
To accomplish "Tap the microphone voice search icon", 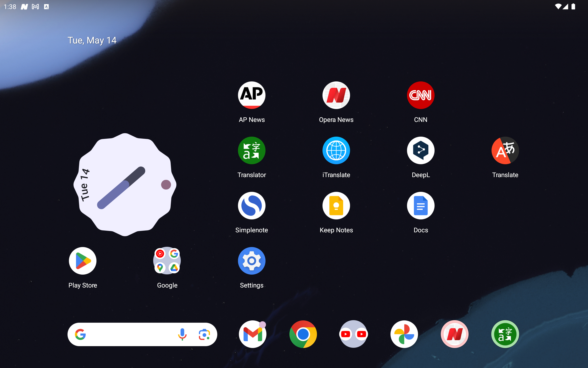I will [x=182, y=334].
